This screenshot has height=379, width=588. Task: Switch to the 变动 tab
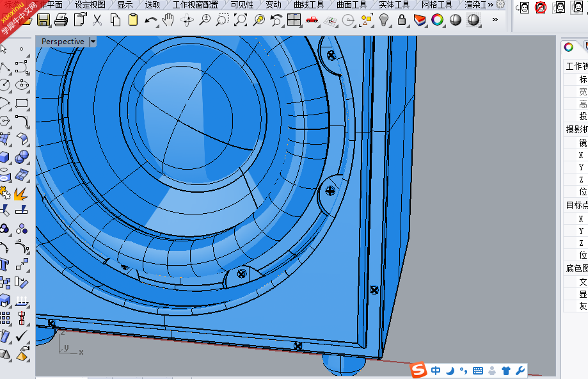(273, 5)
